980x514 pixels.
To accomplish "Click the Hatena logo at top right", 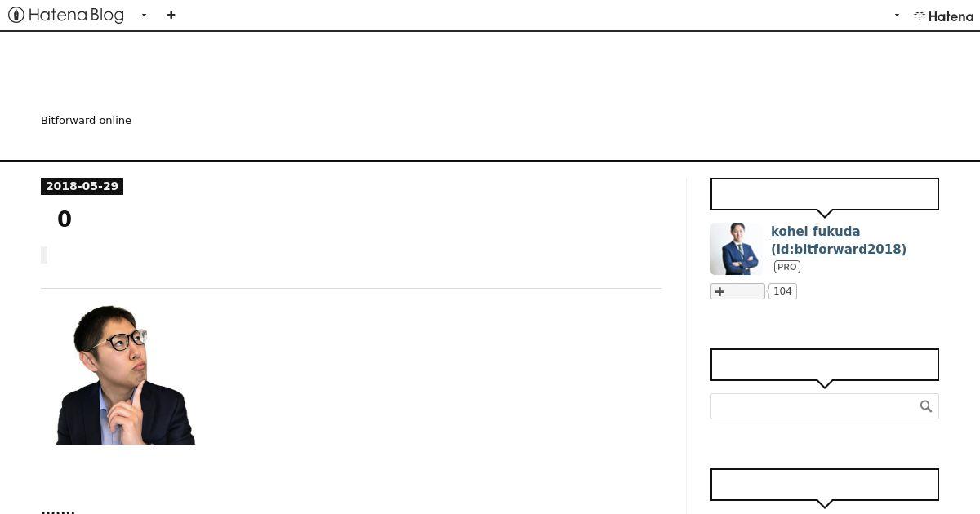I will (943, 16).
